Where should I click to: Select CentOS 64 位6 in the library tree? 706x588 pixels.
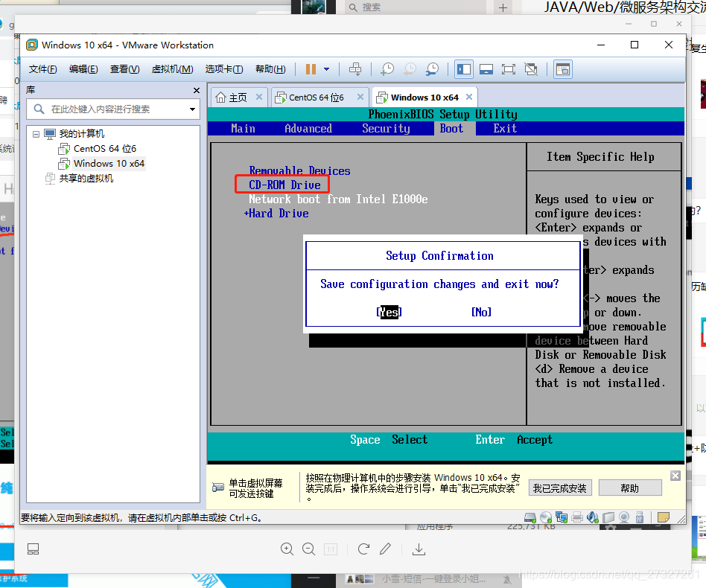click(104, 148)
